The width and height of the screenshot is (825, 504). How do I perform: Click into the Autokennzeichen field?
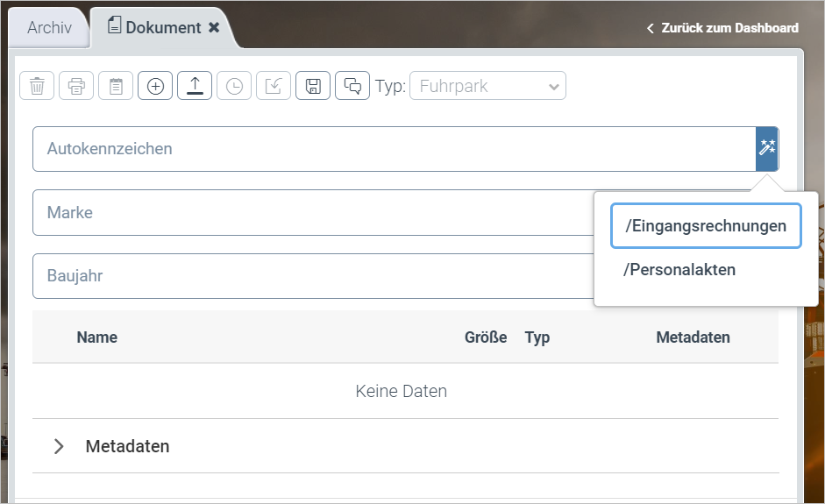point(394,149)
